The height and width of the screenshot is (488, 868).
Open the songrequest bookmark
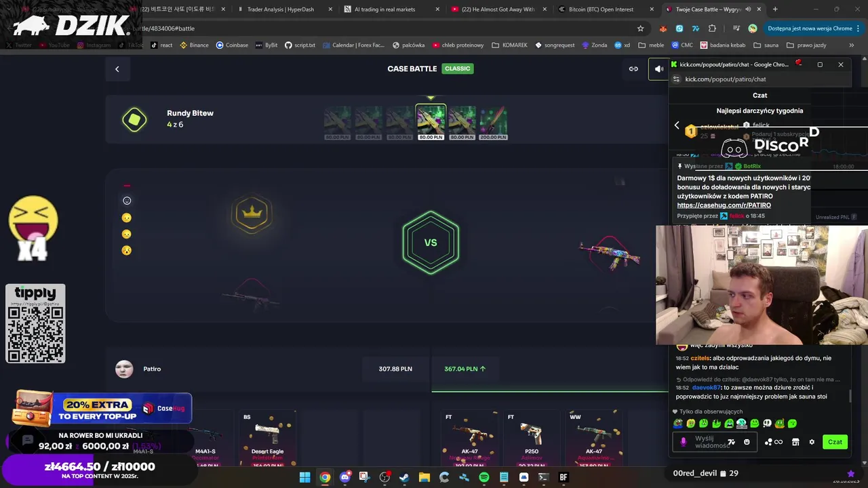555,45
